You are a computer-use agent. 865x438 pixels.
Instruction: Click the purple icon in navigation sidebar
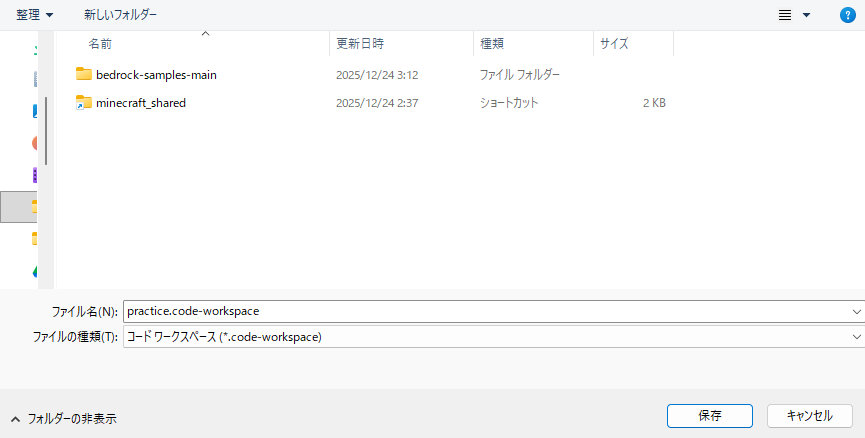(x=36, y=175)
